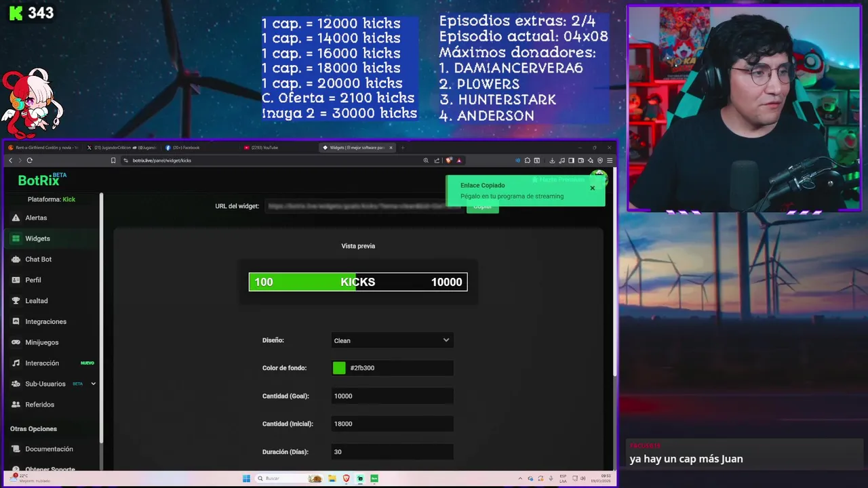Open the browser hamburger menu

pyautogui.click(x=610, y=160)
